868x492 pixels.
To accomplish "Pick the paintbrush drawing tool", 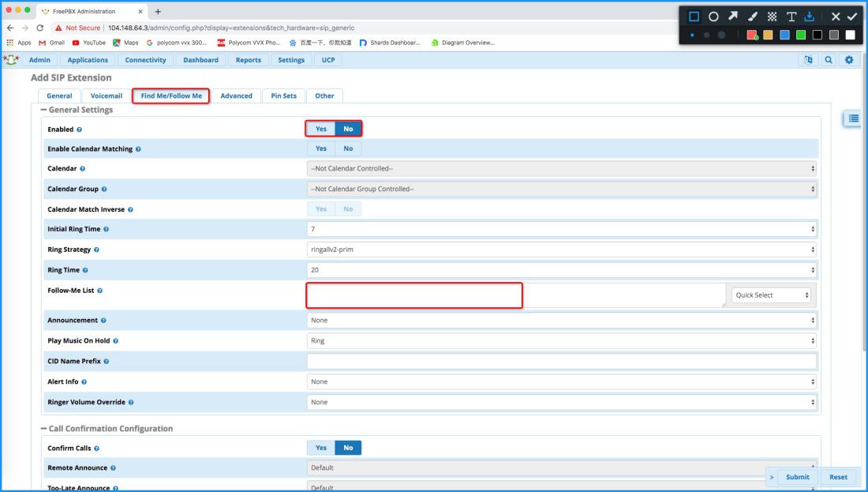I will tap(753, 16).
